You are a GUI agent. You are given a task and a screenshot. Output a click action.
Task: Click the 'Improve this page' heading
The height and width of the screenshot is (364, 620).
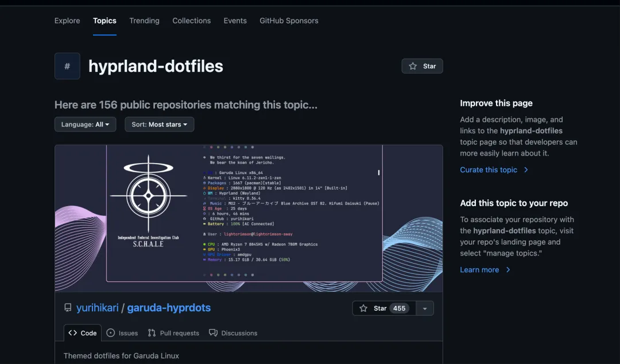(x=496, y=103)
